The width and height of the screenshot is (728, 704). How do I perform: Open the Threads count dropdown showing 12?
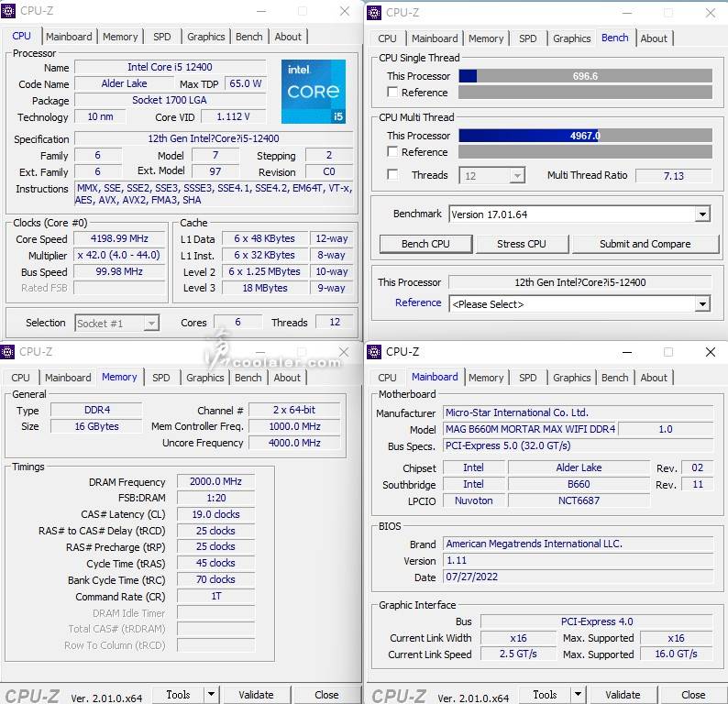click(517, 175)
